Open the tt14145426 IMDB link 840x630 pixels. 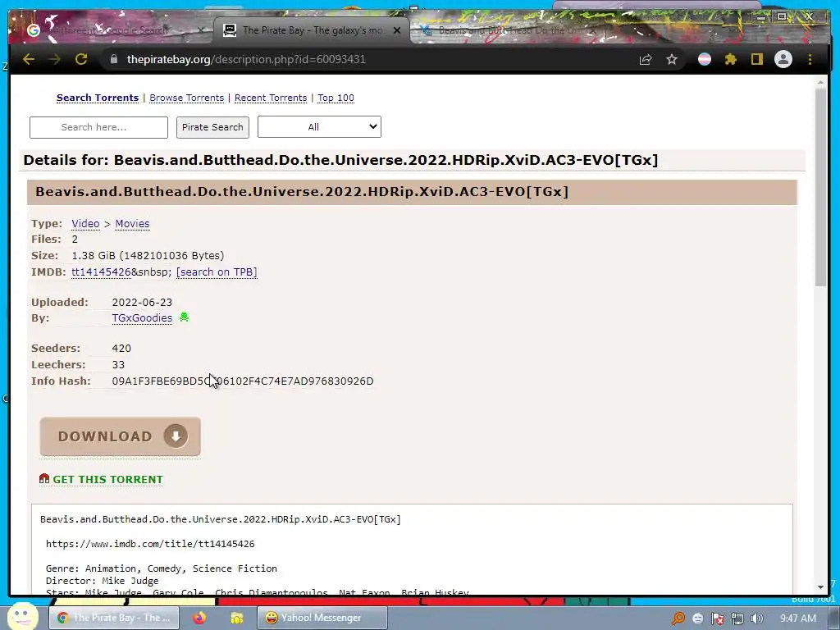coord(101,272)
